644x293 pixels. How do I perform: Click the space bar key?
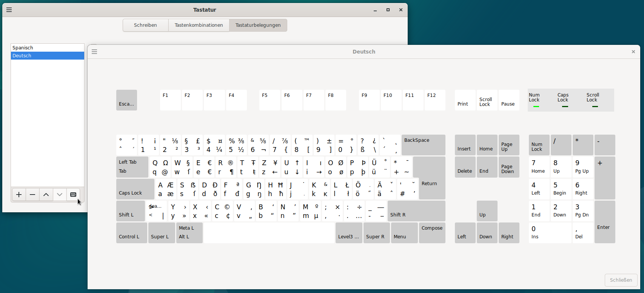[269, 233]
